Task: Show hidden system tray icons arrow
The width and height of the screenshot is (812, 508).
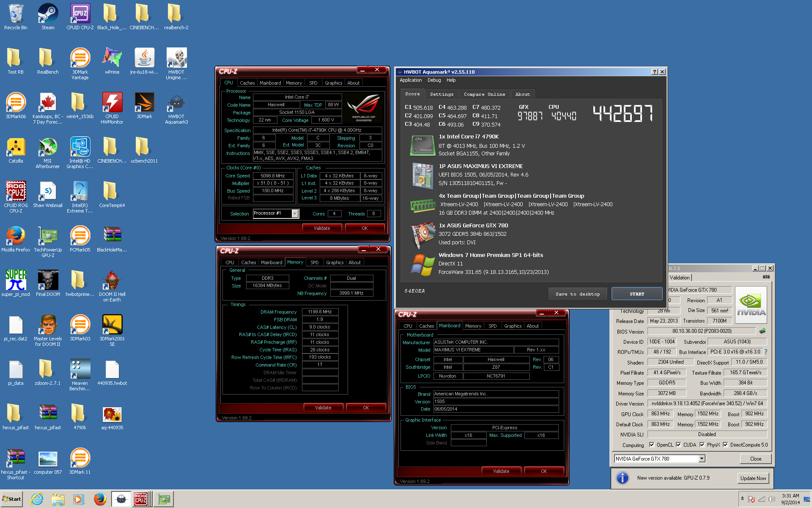Action: pos(742,499)
